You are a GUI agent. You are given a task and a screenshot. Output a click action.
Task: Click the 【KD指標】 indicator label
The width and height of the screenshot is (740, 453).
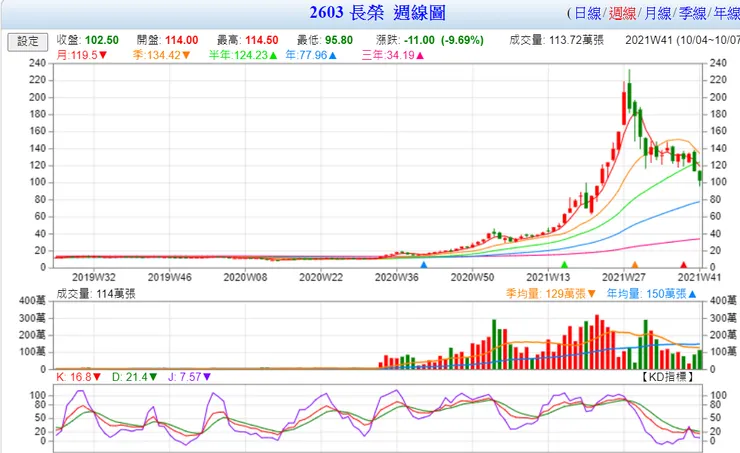[x=667, y=377]
